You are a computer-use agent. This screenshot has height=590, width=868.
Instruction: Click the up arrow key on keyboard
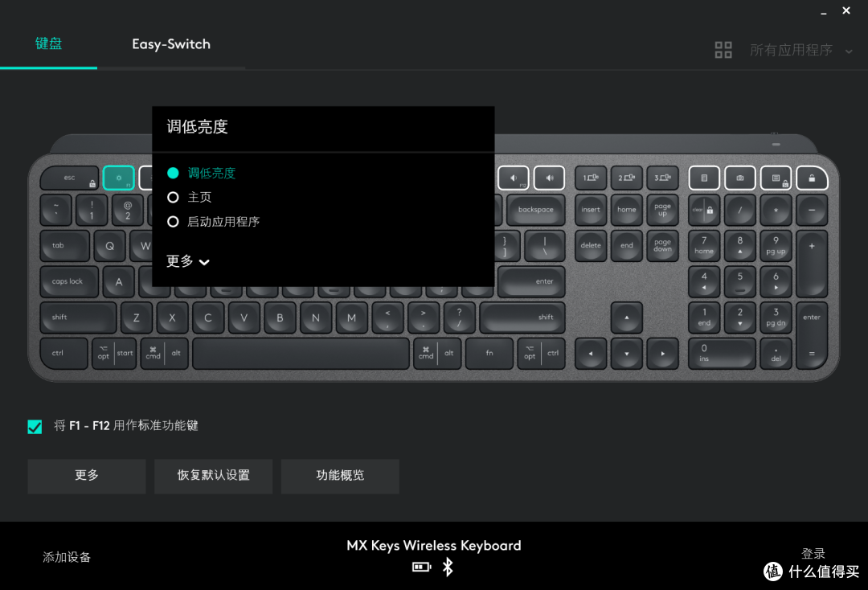[627, 318]
